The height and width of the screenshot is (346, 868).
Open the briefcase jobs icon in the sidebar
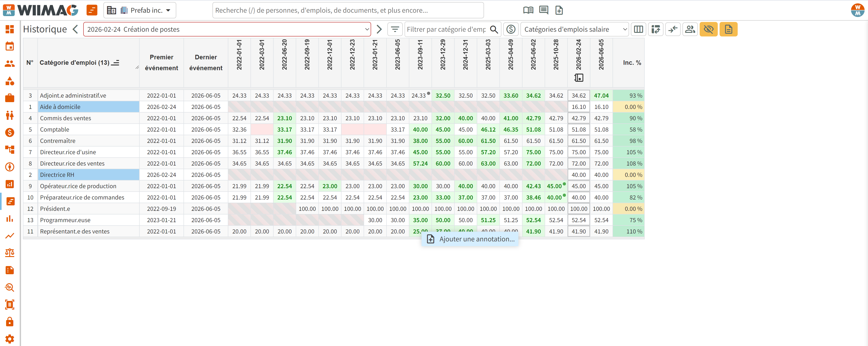(x=10, y=98)
